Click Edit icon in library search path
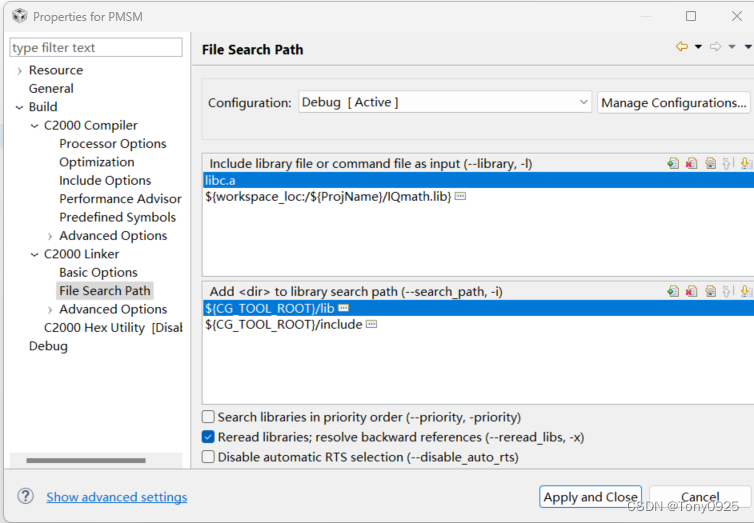This screenshot has width=754, height=523. click(710, 291)
